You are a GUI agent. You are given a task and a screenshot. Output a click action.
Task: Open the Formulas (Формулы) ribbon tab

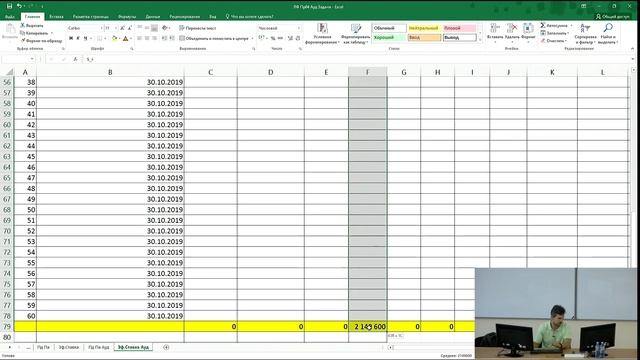coord(127,17)
